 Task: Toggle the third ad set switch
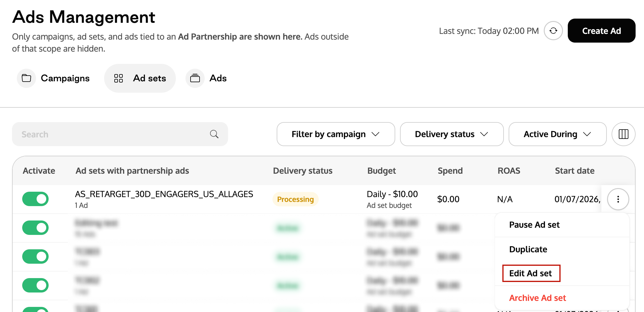(35, 256)
